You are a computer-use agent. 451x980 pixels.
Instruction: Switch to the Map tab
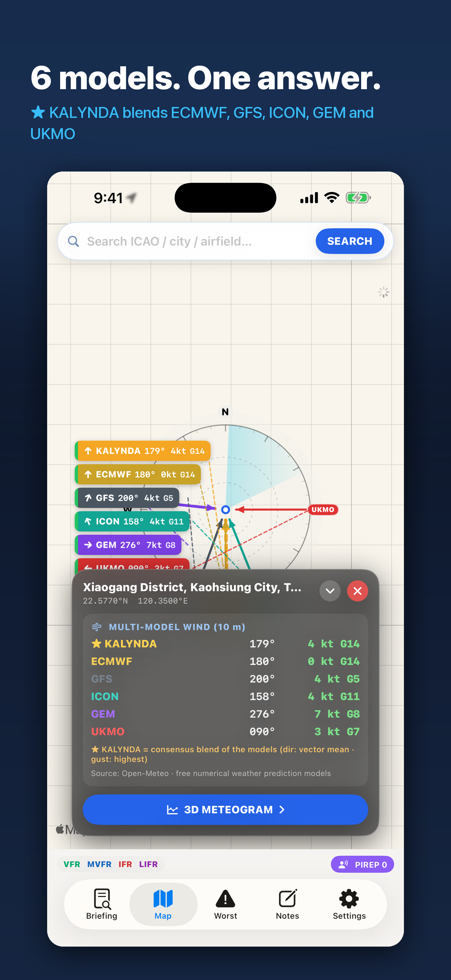(163, 904)
